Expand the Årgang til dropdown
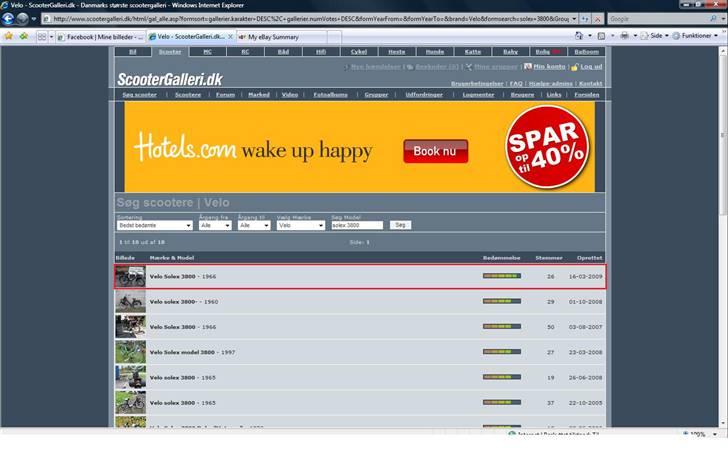The image size is (728, 455). [x=254, y=226]
